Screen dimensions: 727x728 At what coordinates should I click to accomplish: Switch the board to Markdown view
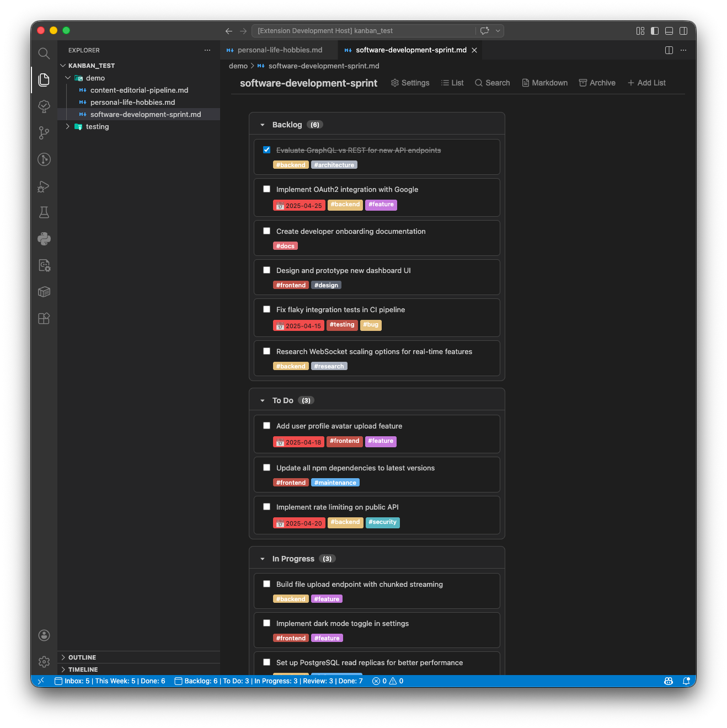544,83
